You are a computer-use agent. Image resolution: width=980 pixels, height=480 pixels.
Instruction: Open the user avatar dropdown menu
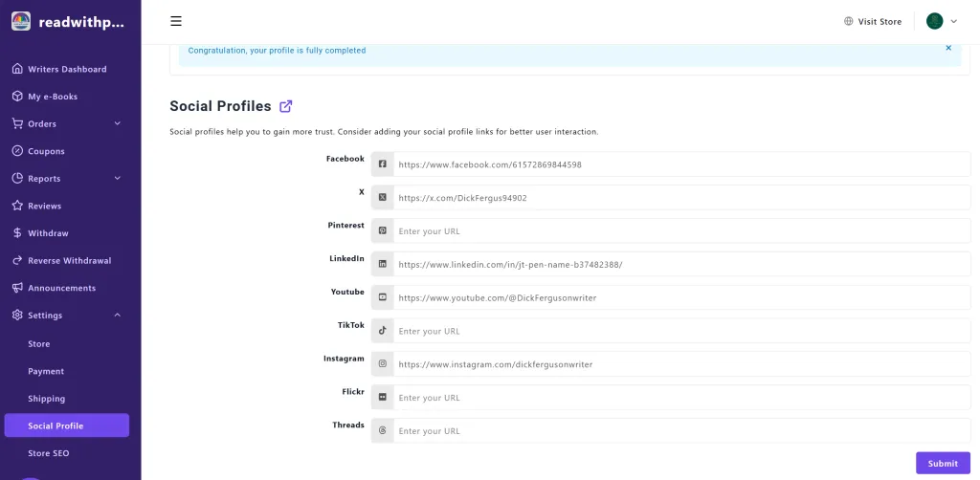pos(941,21)
